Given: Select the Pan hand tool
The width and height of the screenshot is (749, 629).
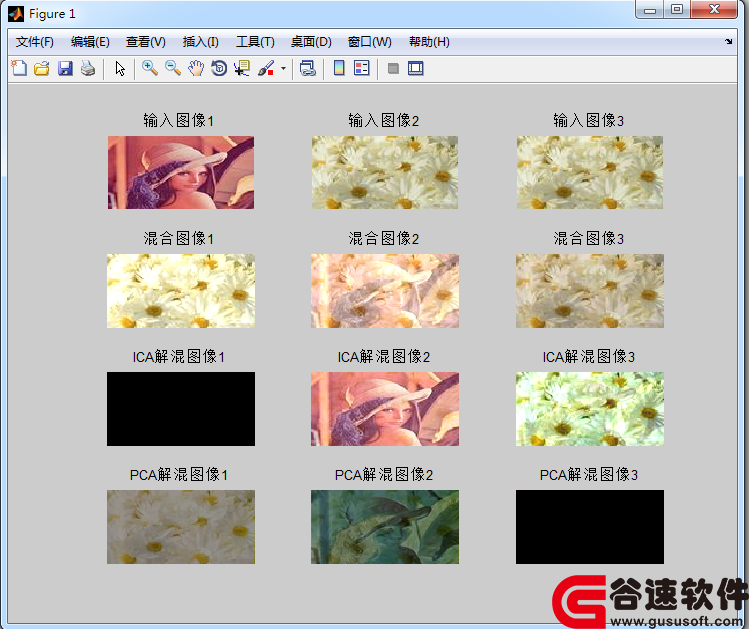Looking at the screenshot, I should 196,68.
